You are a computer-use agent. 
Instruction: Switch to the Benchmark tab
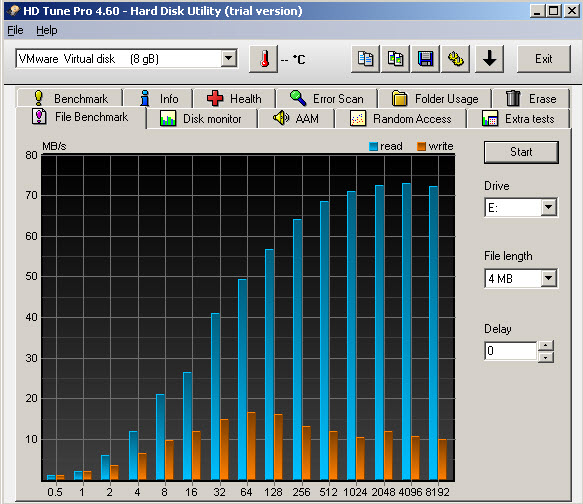[x=70, y=98]
